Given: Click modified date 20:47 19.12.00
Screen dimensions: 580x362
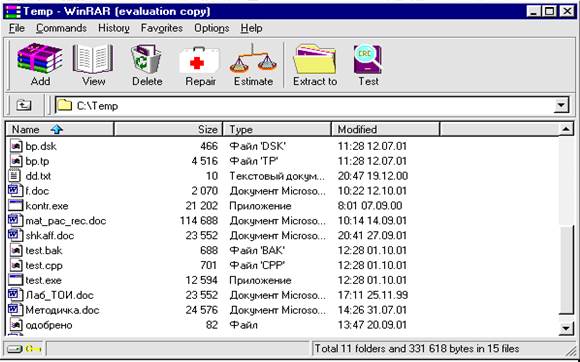Looking at the screenshot, I should click(x=372, y=176).
